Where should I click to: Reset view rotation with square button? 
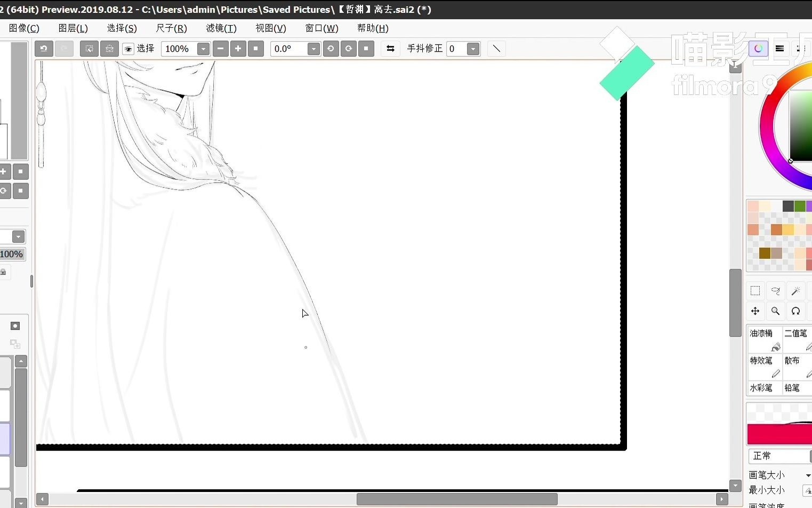366,49
